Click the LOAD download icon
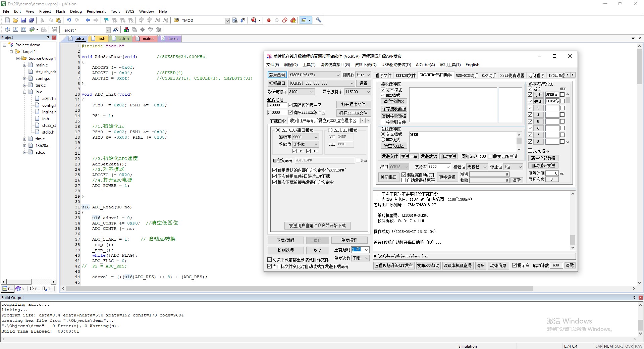Image resolution: width=644 pixels, height=349 pixels. [55, 30]
